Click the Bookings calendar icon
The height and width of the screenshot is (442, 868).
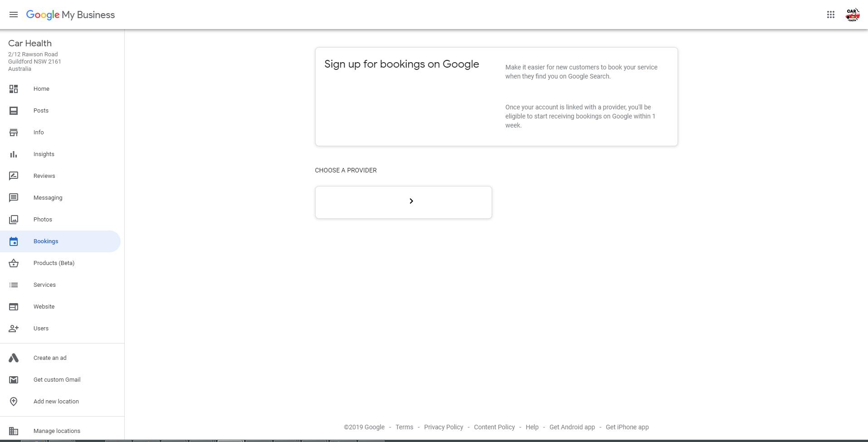coord(14,241)
